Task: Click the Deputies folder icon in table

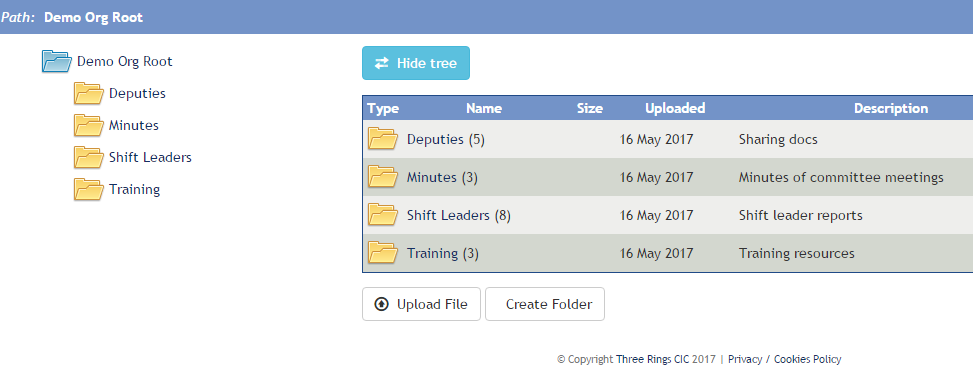Action: click(x=382, y=138)
